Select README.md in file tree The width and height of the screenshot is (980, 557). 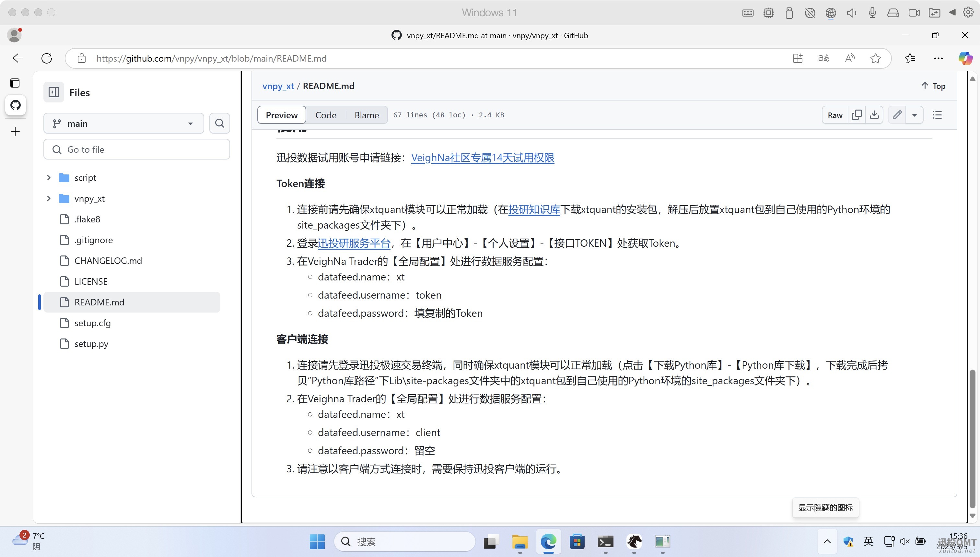tap(132, 302)
